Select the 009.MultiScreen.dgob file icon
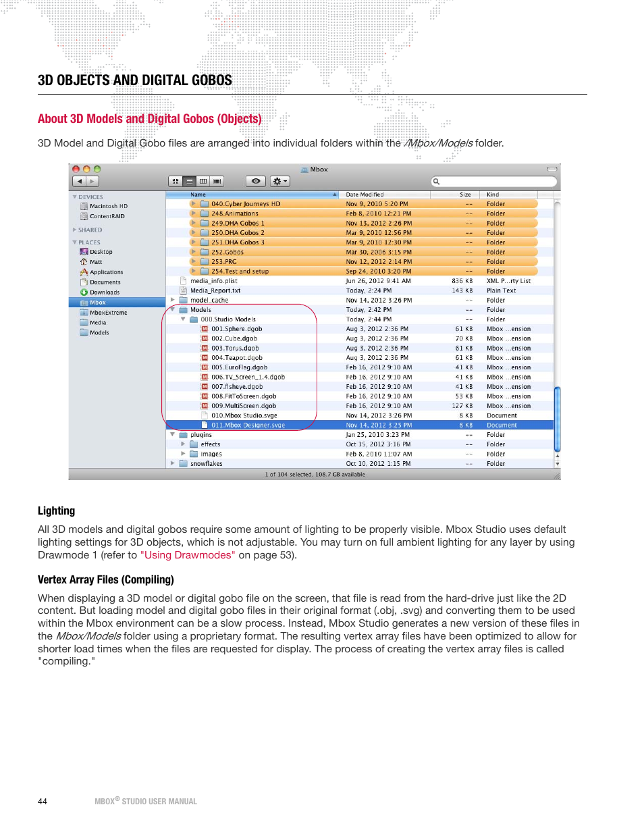This screenshot has width=644, height=834. tap(205, 406)
